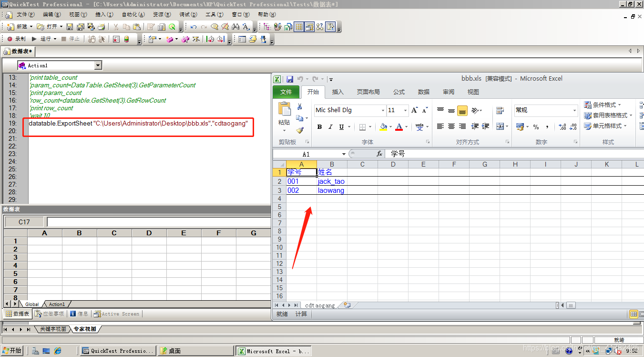644x357 pixels.
Task: Open the 条件格式 dropdown
Action: 603,105
